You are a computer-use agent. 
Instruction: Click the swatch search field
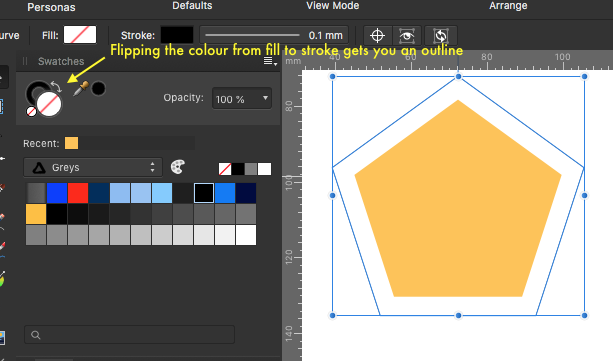pos(129,335)
